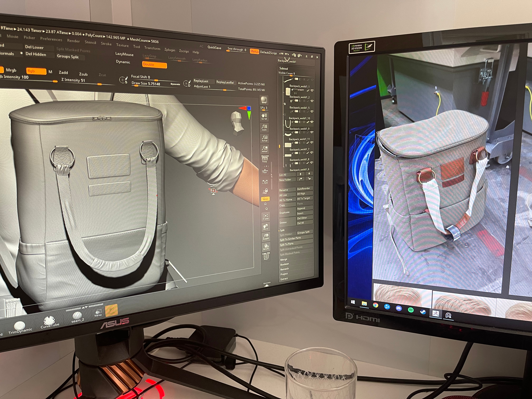Open Spotify from the Windows taskbar
The width and height of the screenshot is (532, 399).
click(411, 310)
